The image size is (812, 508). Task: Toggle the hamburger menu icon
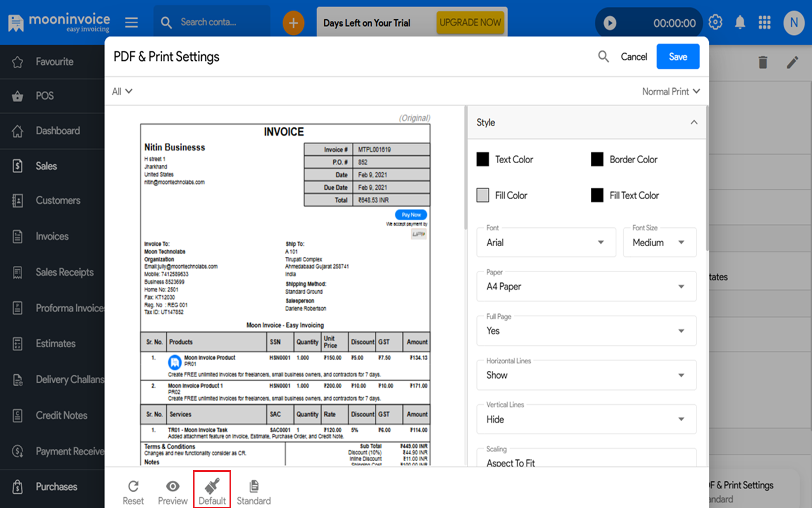click(131, 23)
